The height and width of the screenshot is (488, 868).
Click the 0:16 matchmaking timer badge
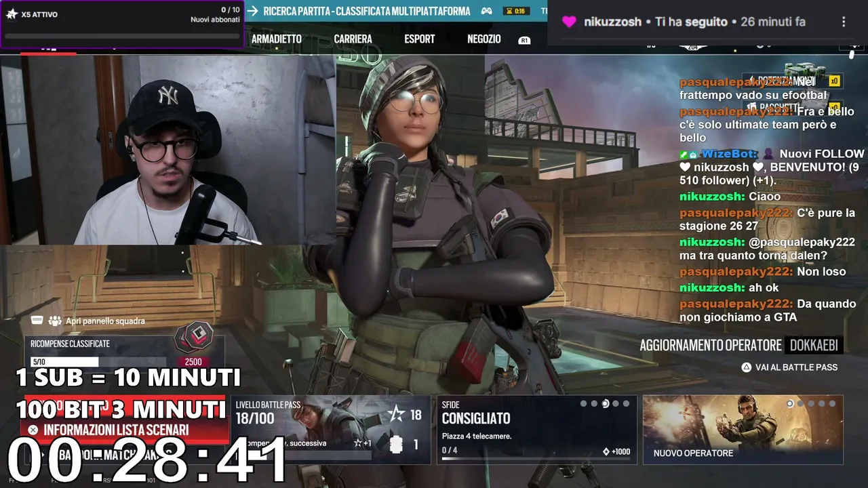tap(517, 11)
